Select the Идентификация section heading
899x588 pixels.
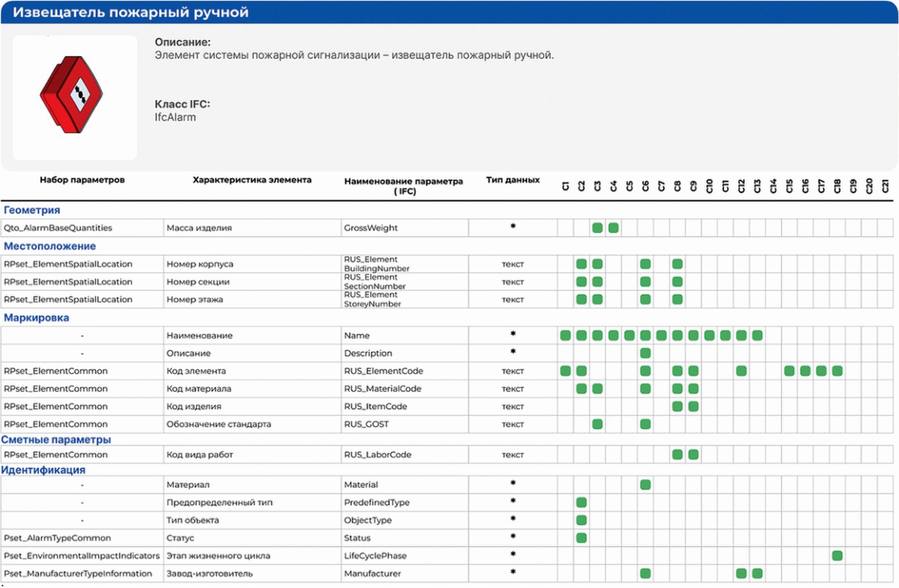coord(43,470)
